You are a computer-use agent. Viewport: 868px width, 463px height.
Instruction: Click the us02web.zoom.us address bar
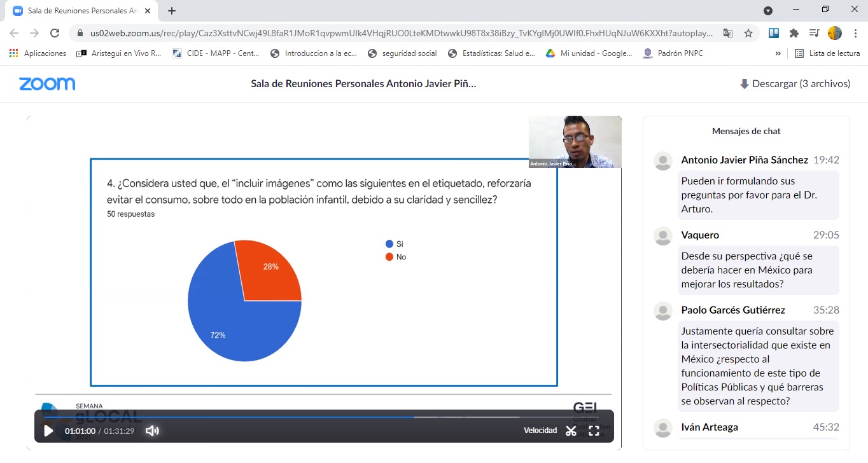click(402, 33)
